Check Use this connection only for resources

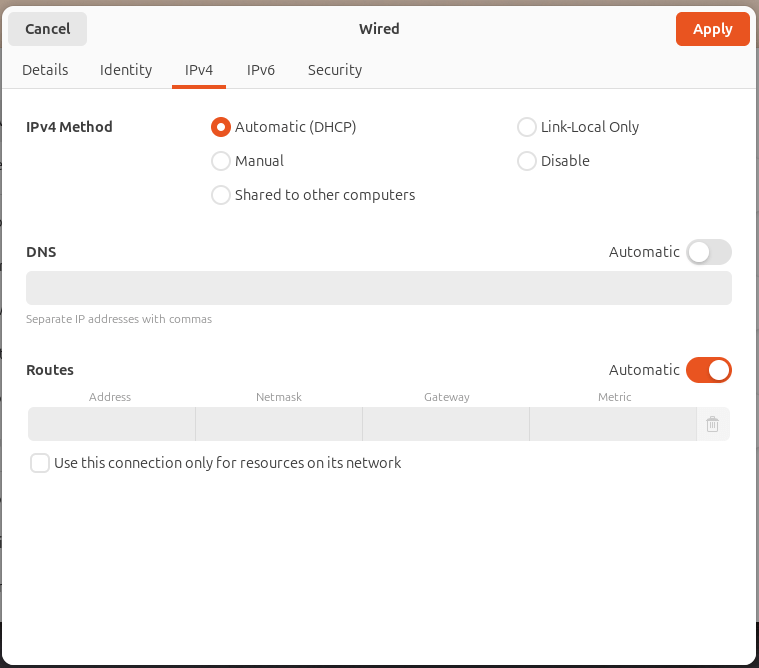(x=40, y=463)
